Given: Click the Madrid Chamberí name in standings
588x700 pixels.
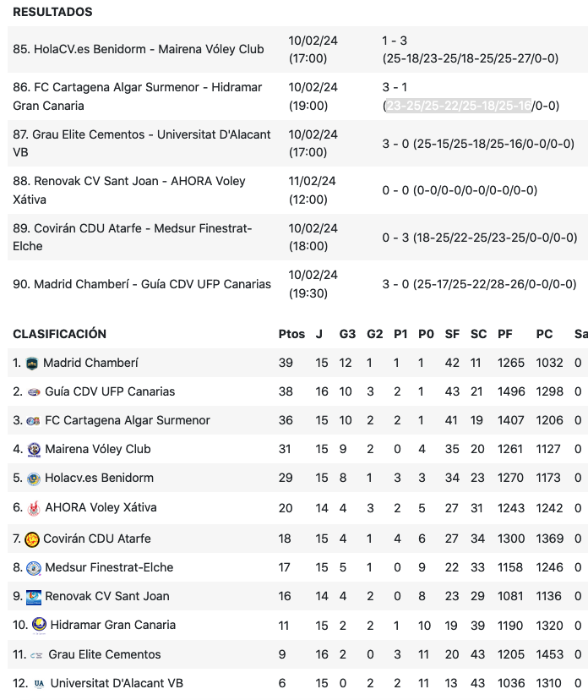Looking at the screenshot, I should pyautogui.click(x=90, y=363).
